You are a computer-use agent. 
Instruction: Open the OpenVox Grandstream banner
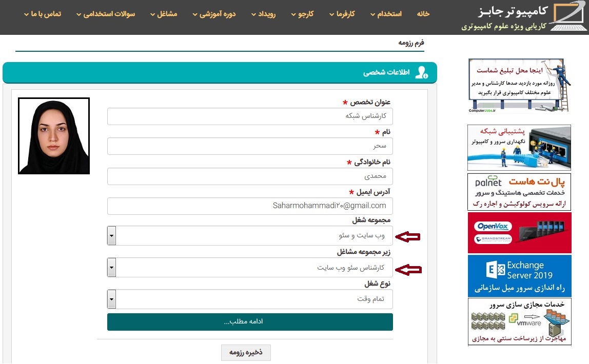(520, 233)
